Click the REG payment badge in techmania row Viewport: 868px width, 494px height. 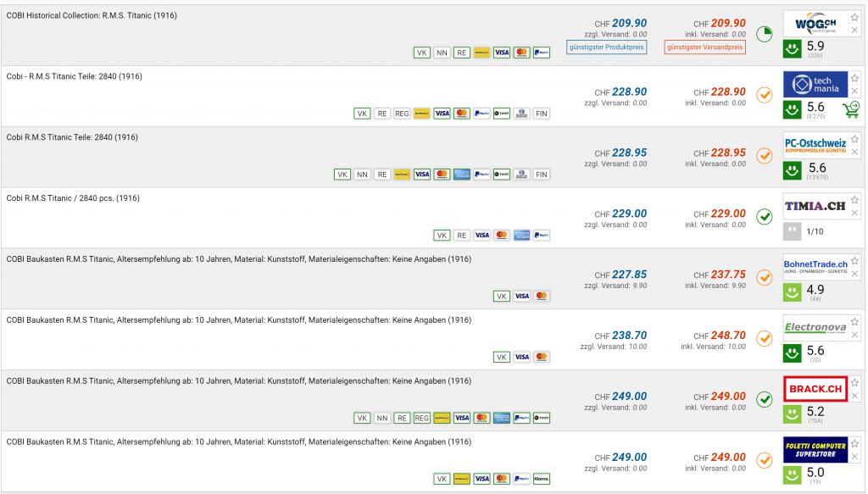click(402, 114)
